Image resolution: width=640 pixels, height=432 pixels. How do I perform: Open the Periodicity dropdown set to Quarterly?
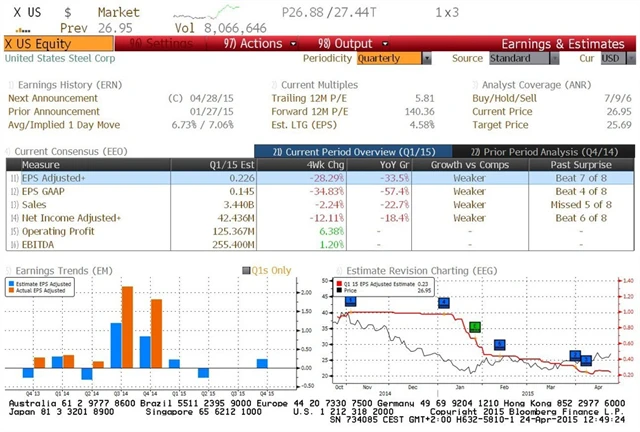[391, 59]
